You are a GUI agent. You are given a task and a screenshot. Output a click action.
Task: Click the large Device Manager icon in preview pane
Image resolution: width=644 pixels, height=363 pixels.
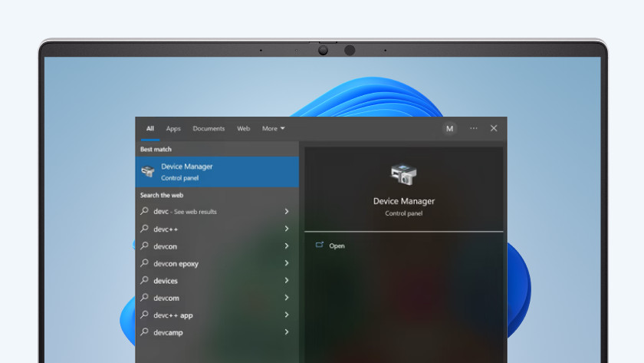403,174
